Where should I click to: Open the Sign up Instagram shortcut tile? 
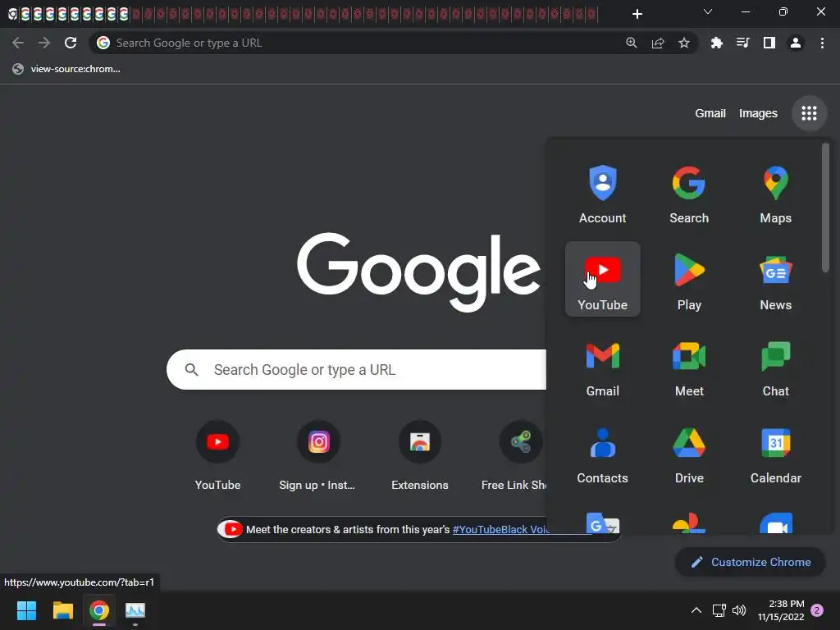click(x=317, y=456)
